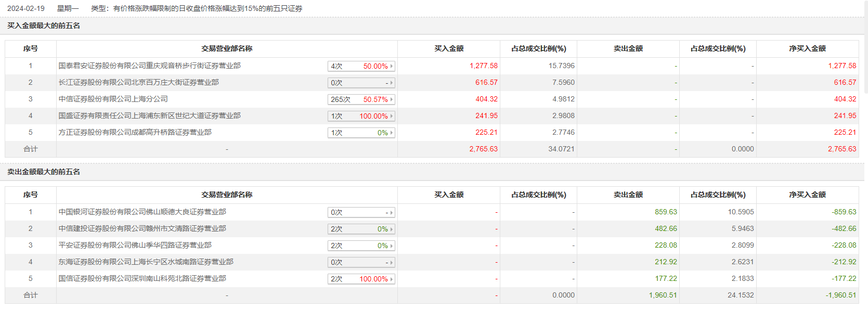Open the 中信证券股份有限公司上海分公司 link
Screen dimensions: 868x309
coord(113,99)
